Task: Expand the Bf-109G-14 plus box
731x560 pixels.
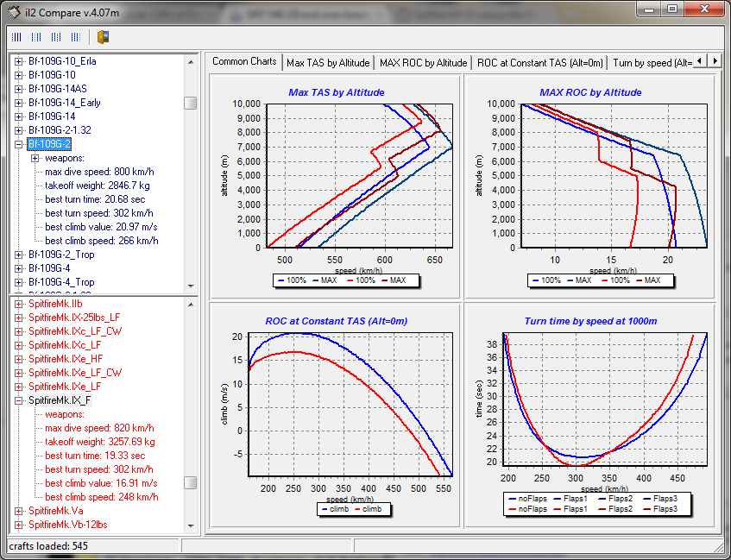Action: (x=18, y=116)
